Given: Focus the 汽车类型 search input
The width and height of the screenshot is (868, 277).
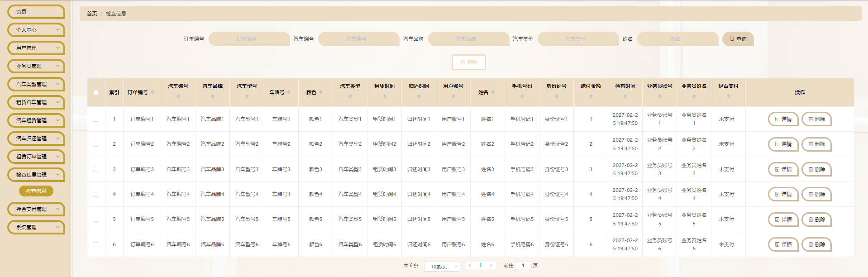Looking at the screenshot, I should 578,39.
